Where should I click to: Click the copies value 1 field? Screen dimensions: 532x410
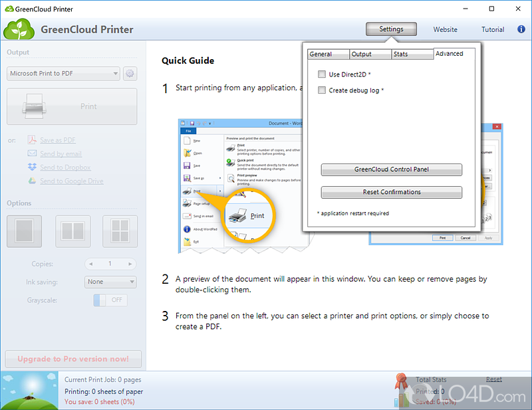pos(110,264)
